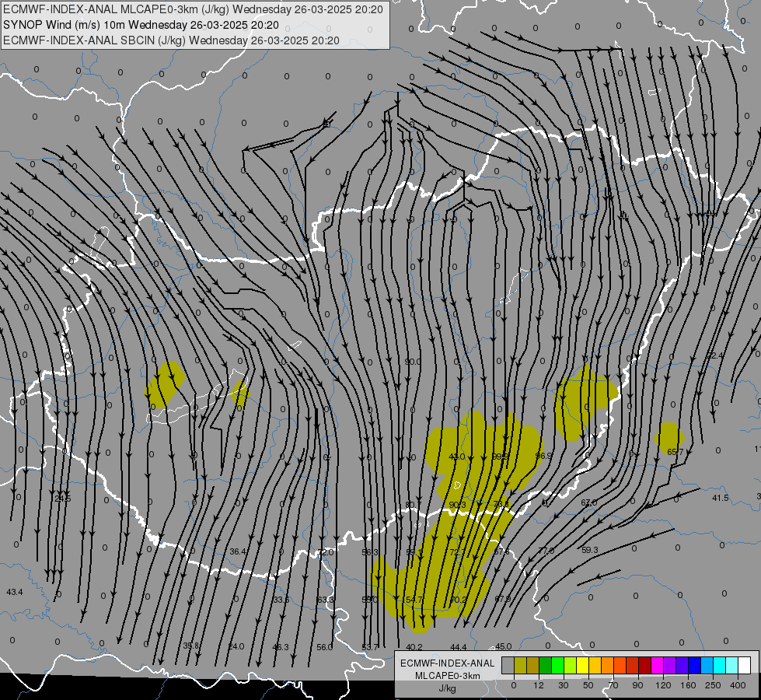
Task: Click the gray first swatch of the legend
Action: [508, 665]
